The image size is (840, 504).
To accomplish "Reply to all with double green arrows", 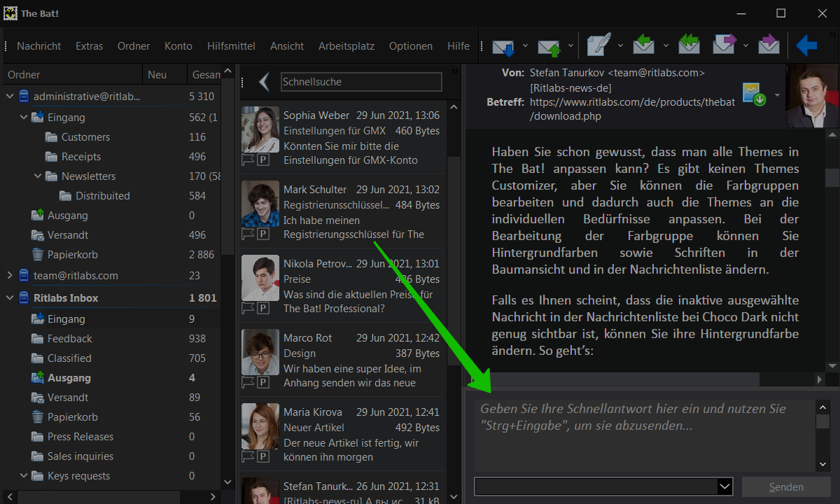I will tap(689, 45).
